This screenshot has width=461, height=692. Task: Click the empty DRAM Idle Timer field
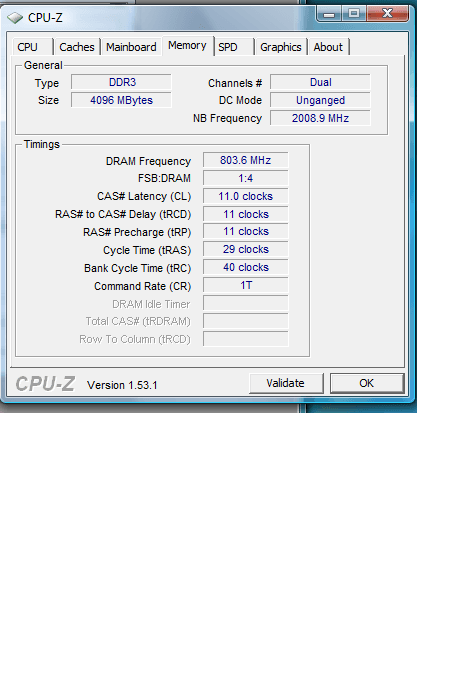pos(246,303)
